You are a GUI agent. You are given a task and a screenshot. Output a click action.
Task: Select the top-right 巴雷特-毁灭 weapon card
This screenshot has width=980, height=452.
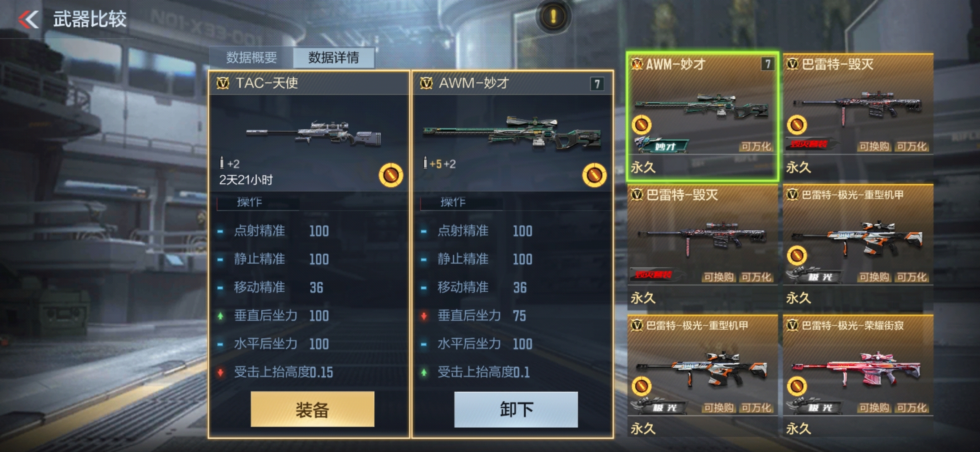pyautogui.click(x=858, y=116)
